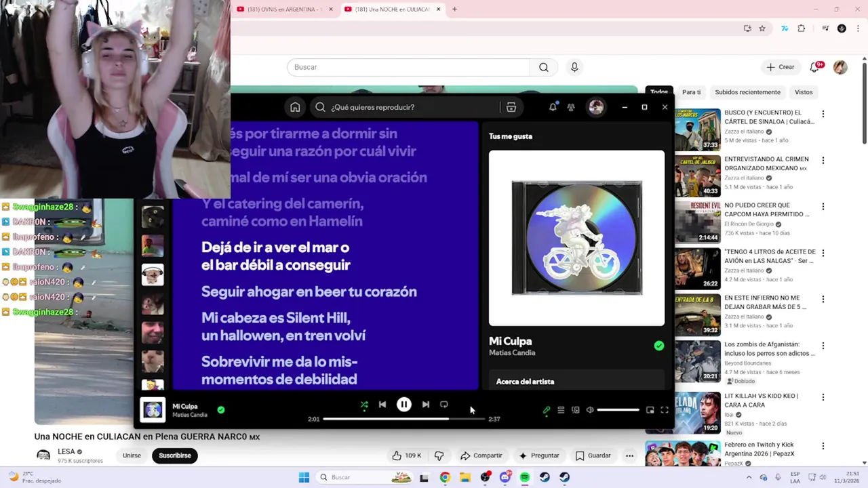Open Spotify connect to a device icon
The image size is (868, 488).
coord(576,410)
